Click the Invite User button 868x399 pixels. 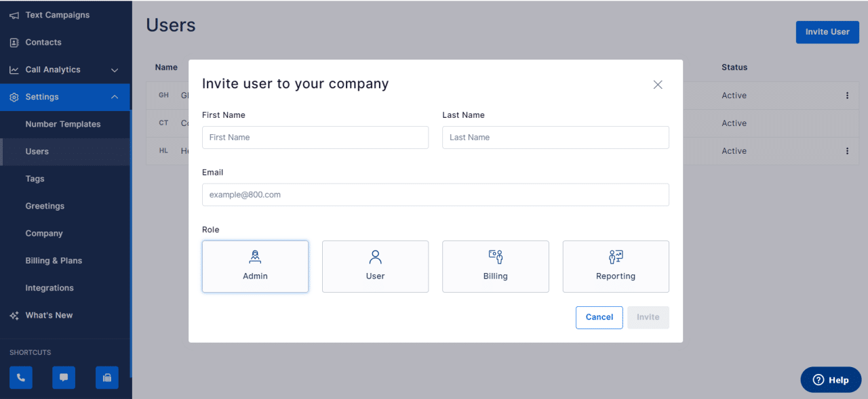(x=827, y=32)
